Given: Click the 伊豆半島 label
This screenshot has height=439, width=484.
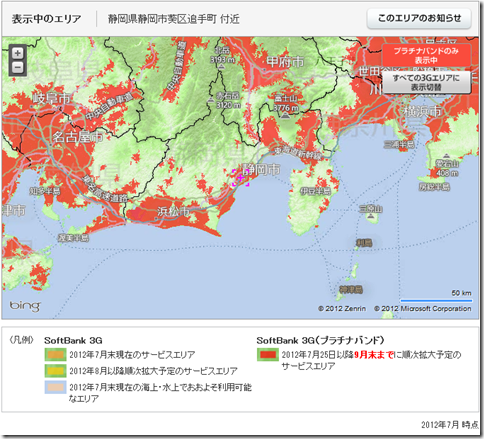Looking at the screenshot, I should pos(315,191).
